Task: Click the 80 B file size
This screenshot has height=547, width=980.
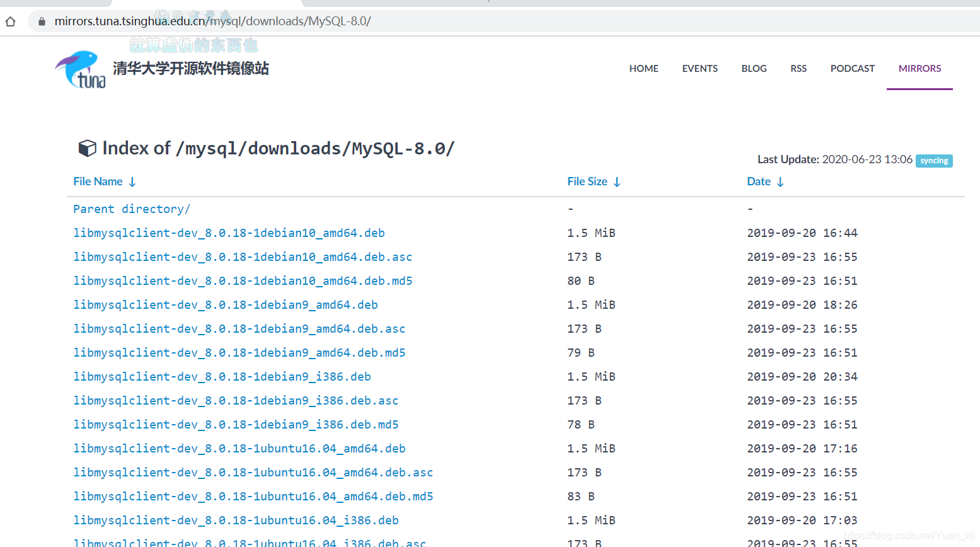Action: pyautogui.click(x=581, y=281)
